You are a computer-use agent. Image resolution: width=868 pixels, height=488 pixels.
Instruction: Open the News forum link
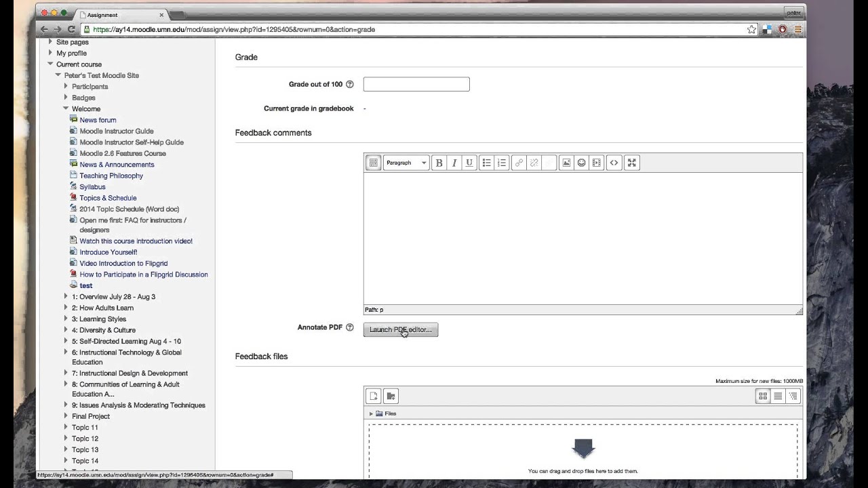point(98,120)
